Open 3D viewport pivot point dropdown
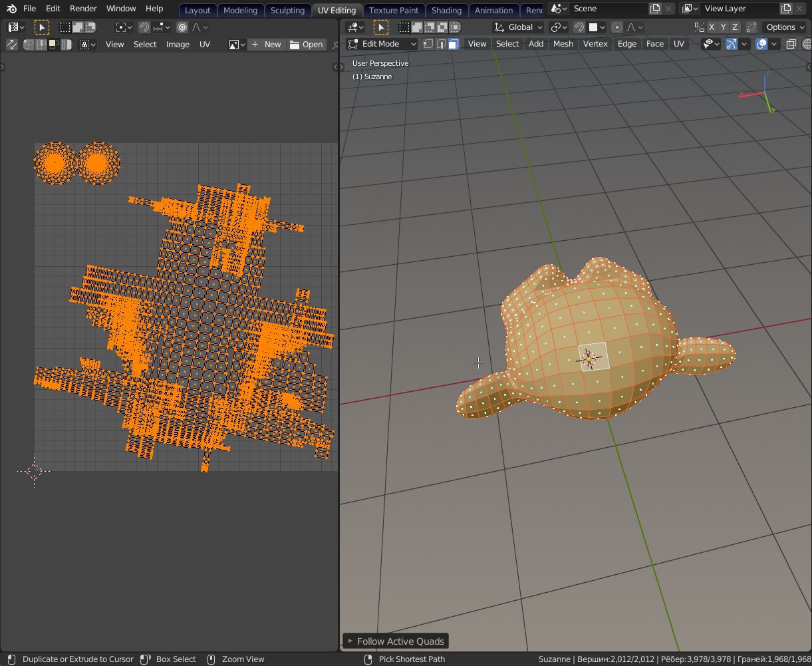Viewport: 812px width, 666px height. pos(559,27)
